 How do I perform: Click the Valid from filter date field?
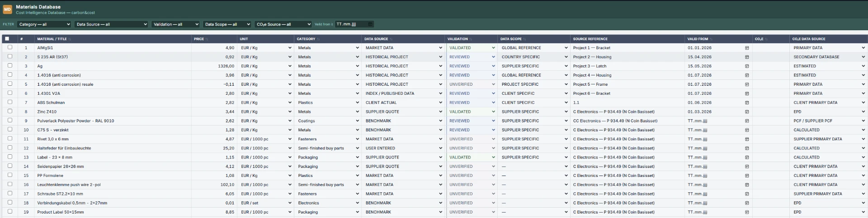355,24
